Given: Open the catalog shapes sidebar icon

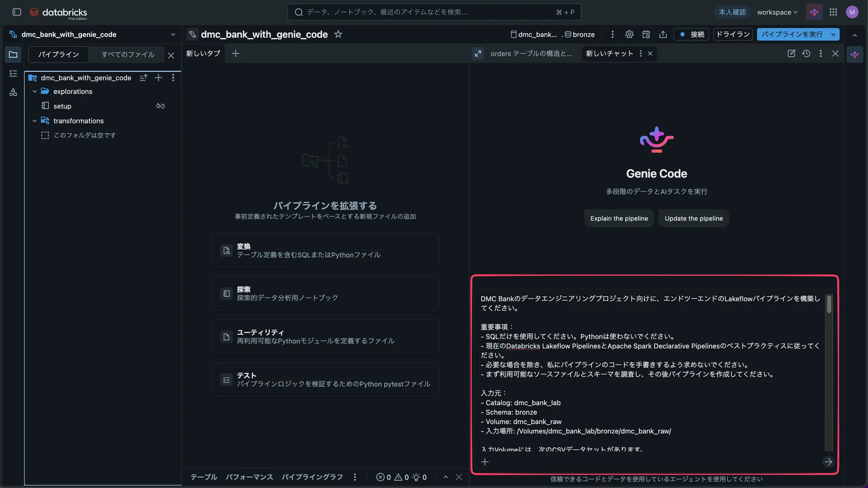Looking at the screenshot, I should coord(13,92).
